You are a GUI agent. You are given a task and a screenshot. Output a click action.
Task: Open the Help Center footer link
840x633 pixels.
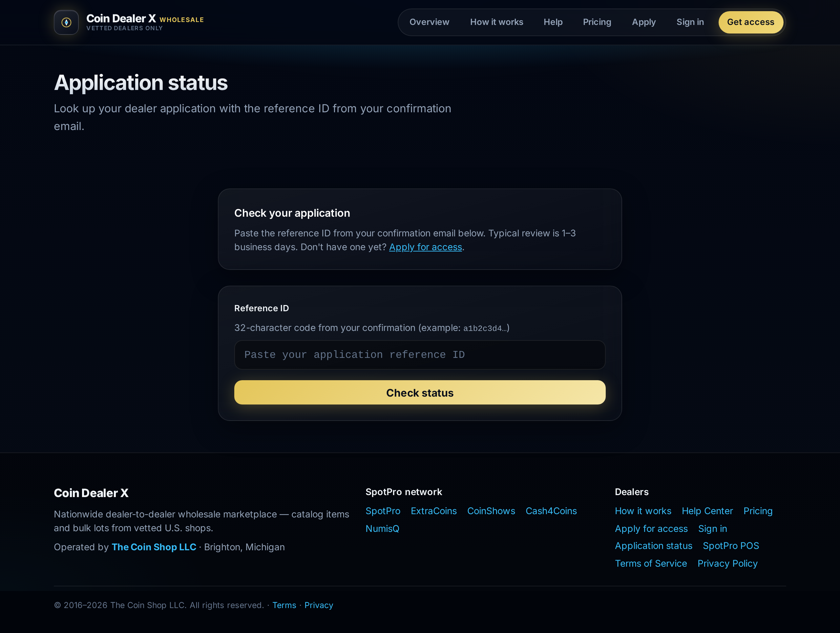point(707,511)
